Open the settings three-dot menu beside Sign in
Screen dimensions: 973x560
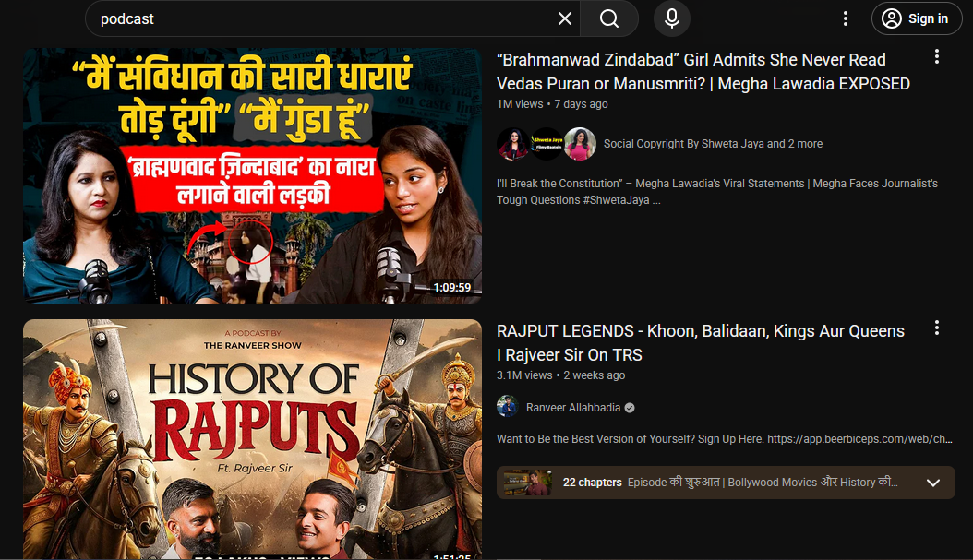845,18
